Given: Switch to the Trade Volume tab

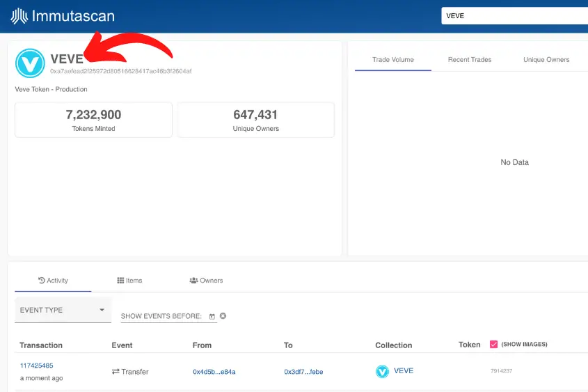Looking at the screenshot, I should click(393, 60).
